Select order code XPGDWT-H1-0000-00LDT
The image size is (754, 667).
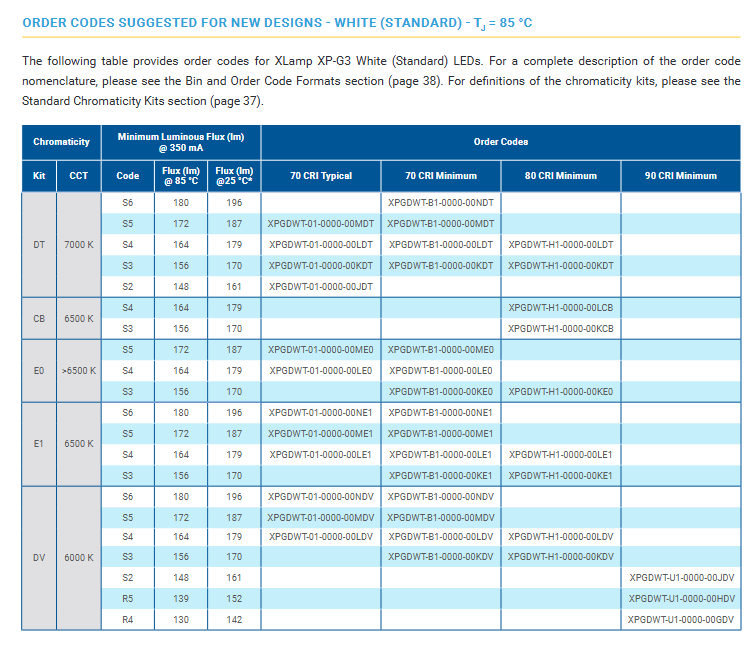(x=561, y=245)
